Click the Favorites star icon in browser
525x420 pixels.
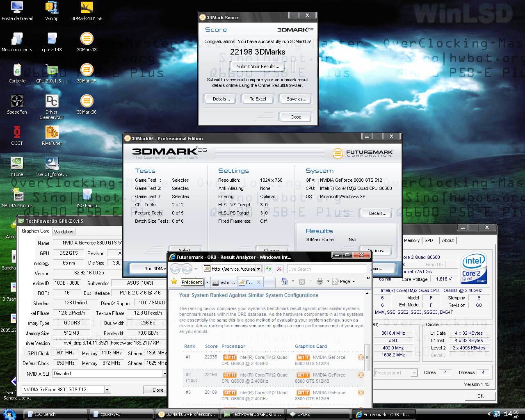coord(174,282)
